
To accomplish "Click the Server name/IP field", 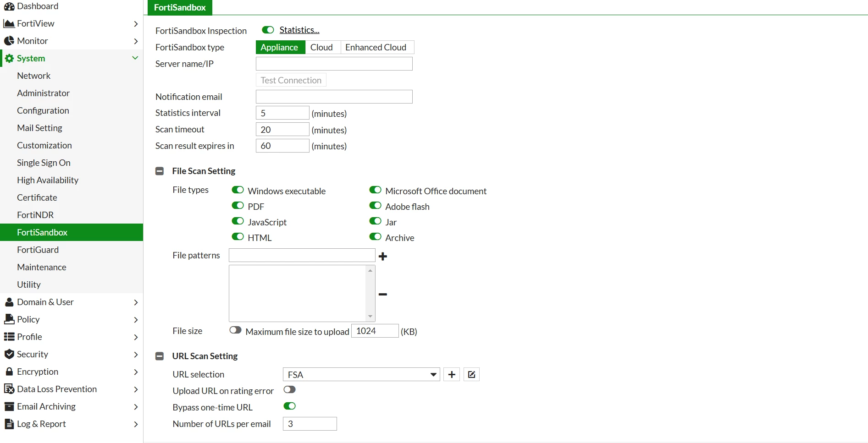I will 334,64.
